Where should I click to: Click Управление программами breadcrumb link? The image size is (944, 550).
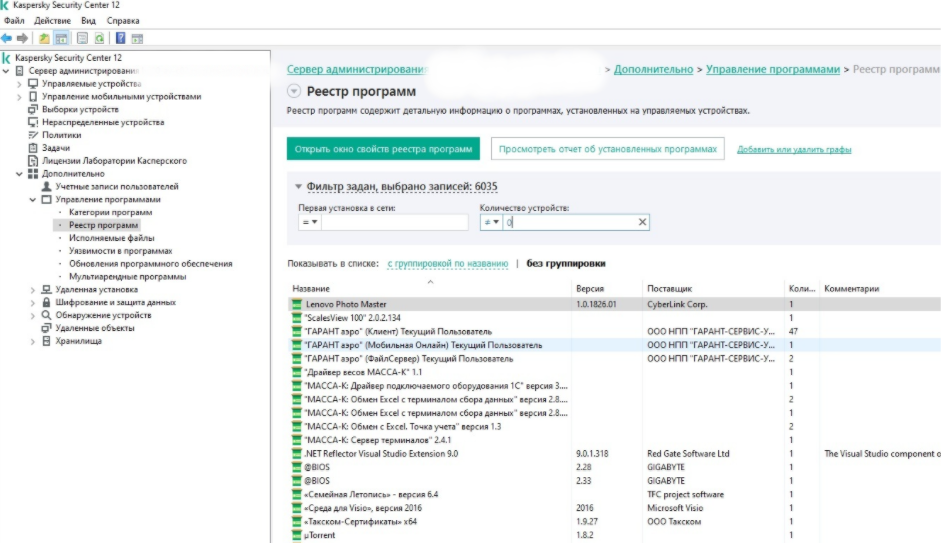[772, 69]
